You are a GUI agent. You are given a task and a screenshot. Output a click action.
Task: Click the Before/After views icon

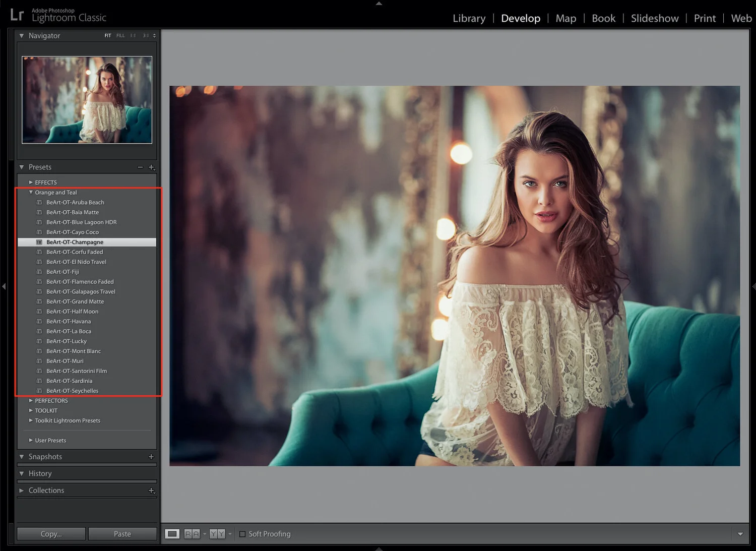(x=192, y=534)
